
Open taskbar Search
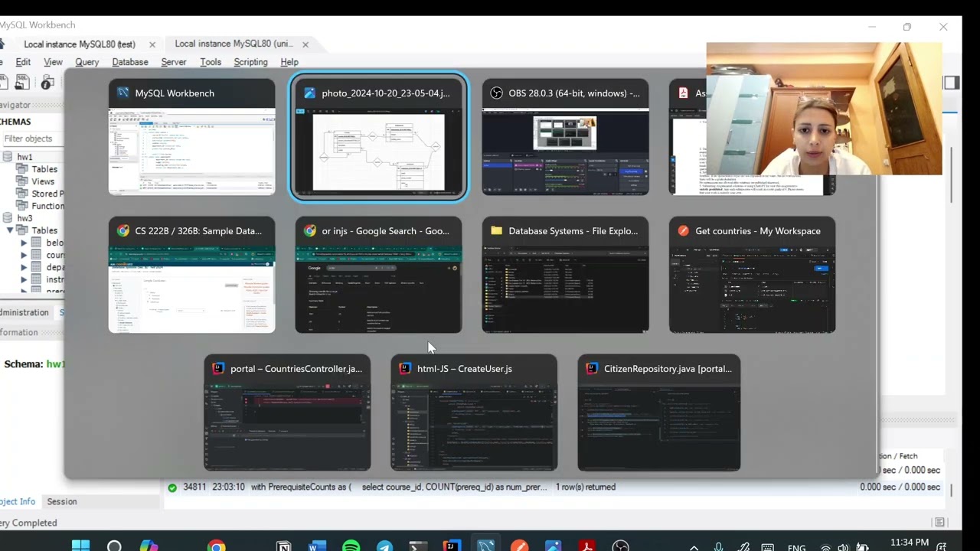click(114, 546)
